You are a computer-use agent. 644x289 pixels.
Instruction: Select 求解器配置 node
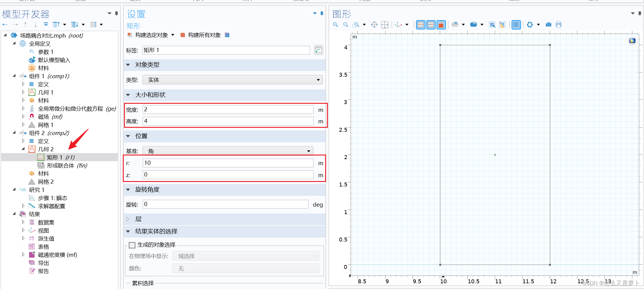(51, 206)
